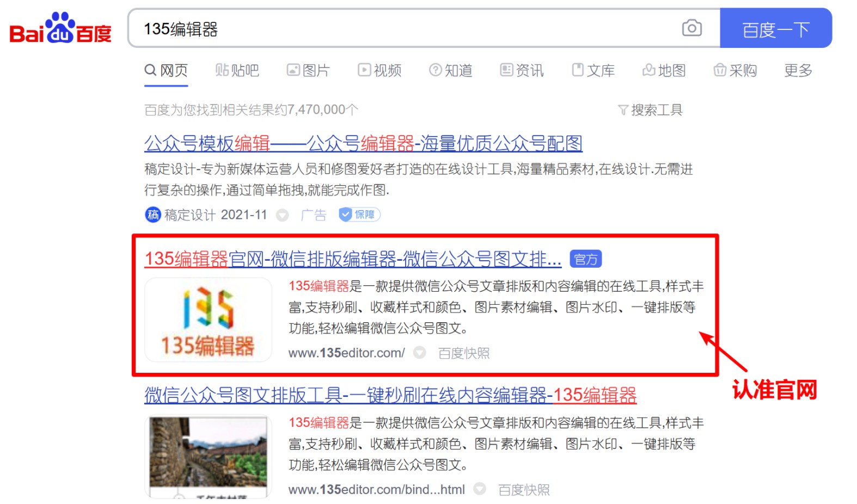Open the www.135editor.com/ URL link
The height and width of the screenshot is (504, 857).
(x=347, y=353)
